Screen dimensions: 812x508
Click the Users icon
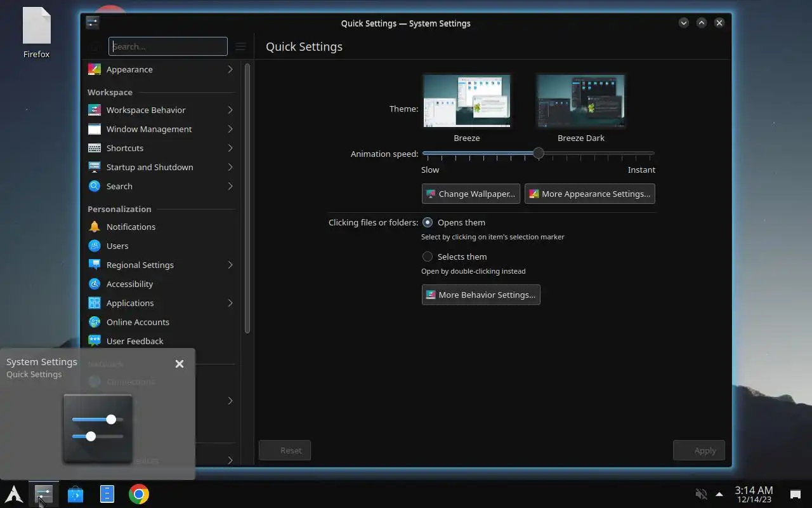tap(95, 246)
